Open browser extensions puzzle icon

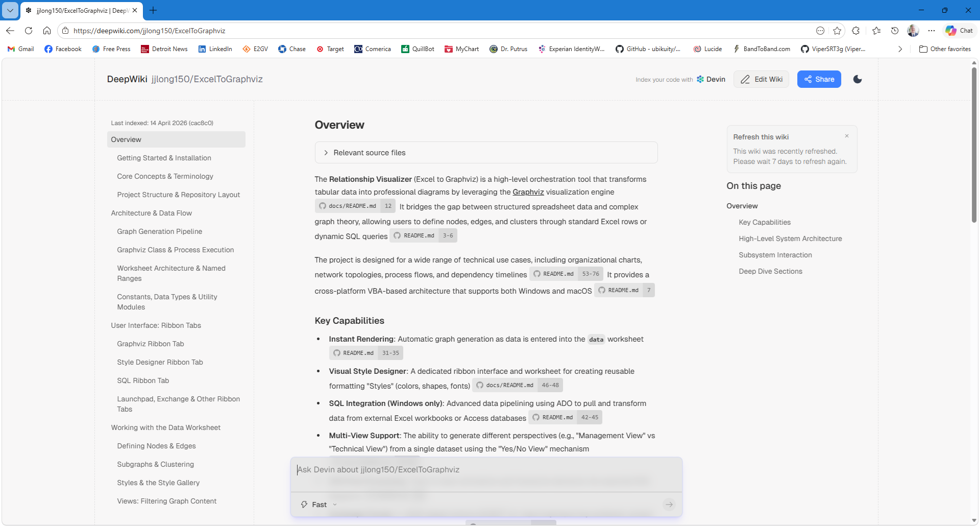pos(856,31)
